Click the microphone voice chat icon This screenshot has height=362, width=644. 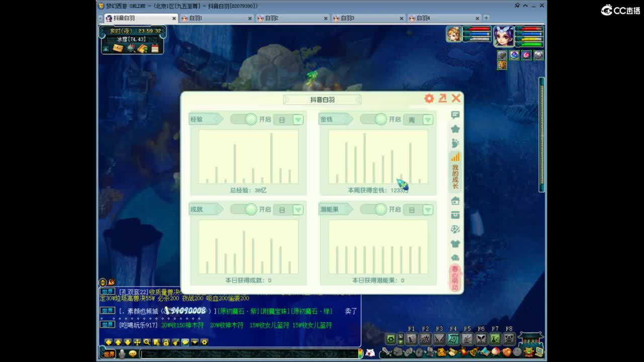pyautogui.click(x=122, y=354)
